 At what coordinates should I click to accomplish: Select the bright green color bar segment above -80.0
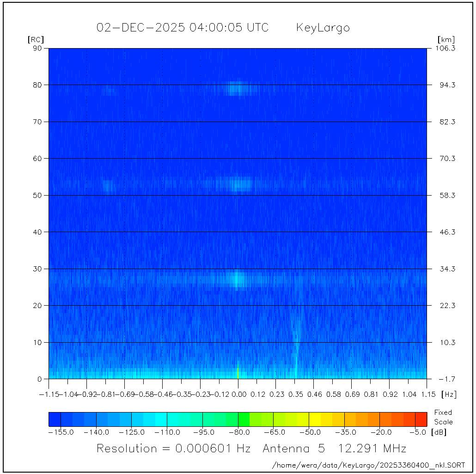(x=244, y=419)
